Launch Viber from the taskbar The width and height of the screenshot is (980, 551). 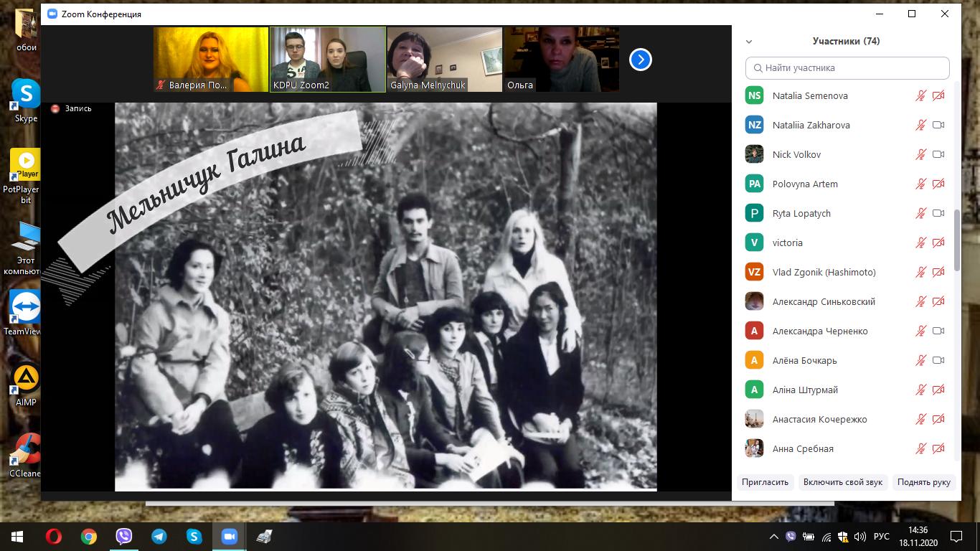(x=123, y=537)
